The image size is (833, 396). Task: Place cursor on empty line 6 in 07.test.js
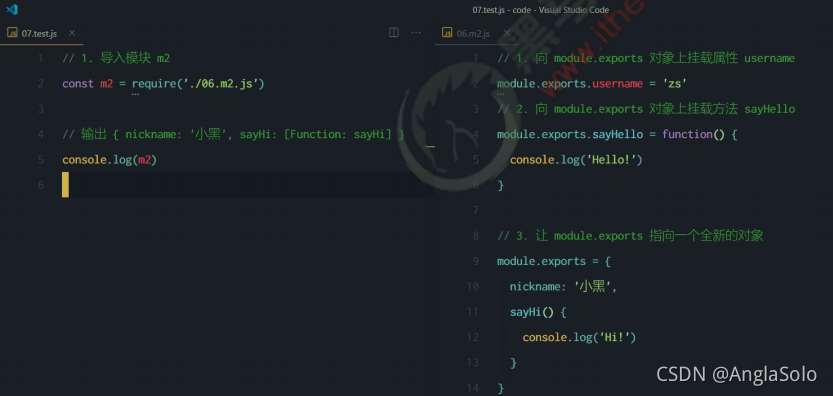pyautogui.click(x=248, y=185)
